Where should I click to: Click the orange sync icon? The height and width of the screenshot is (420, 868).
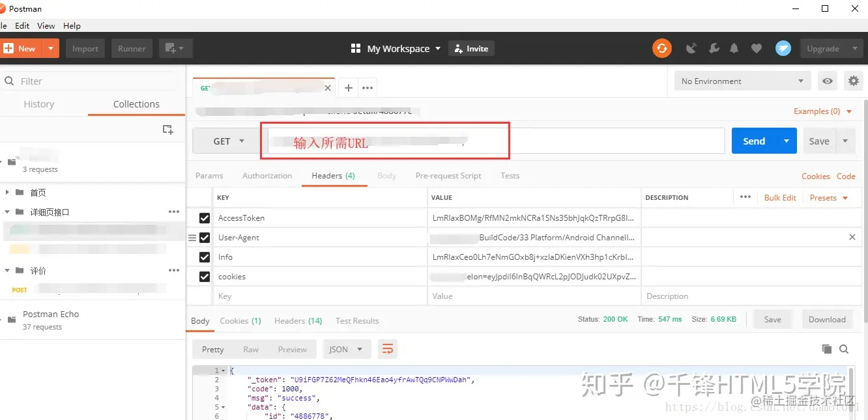point(662,48)
